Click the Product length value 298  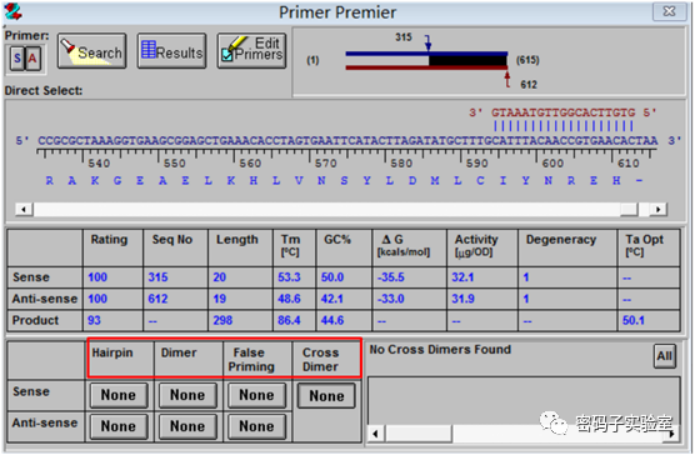point(223,320)
